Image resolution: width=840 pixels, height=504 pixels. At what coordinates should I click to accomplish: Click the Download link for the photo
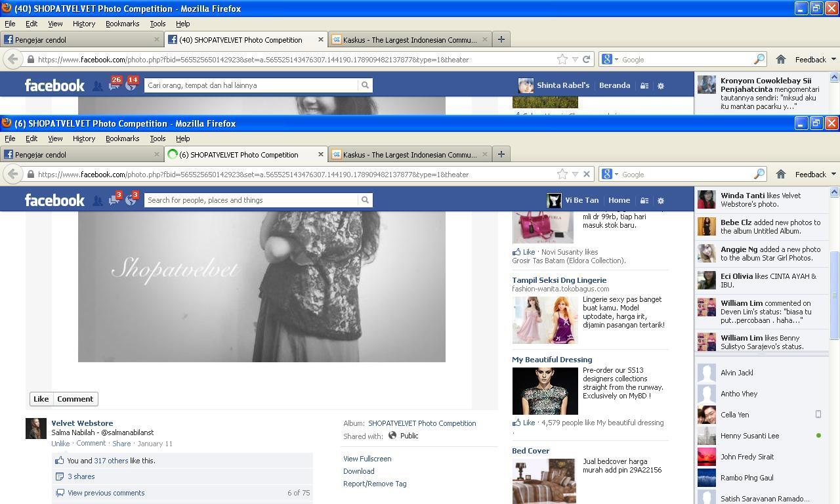point(358,471)
